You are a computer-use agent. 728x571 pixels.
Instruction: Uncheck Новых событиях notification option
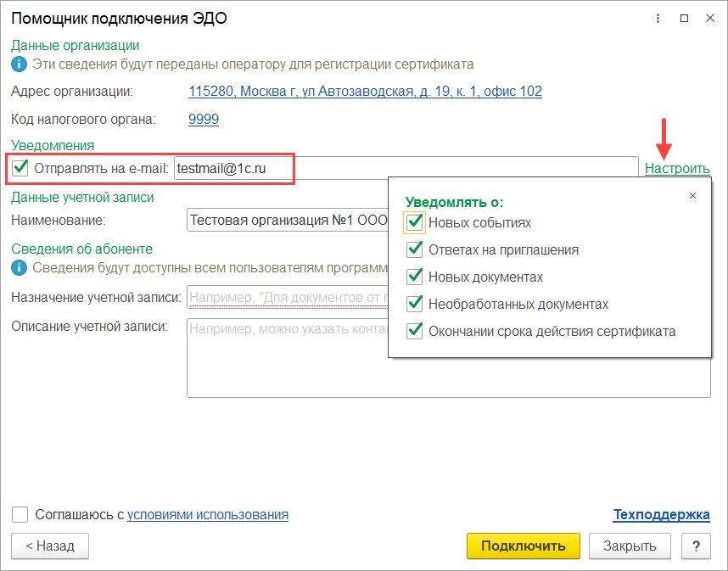pyautogui.click(x=415, y=222)
